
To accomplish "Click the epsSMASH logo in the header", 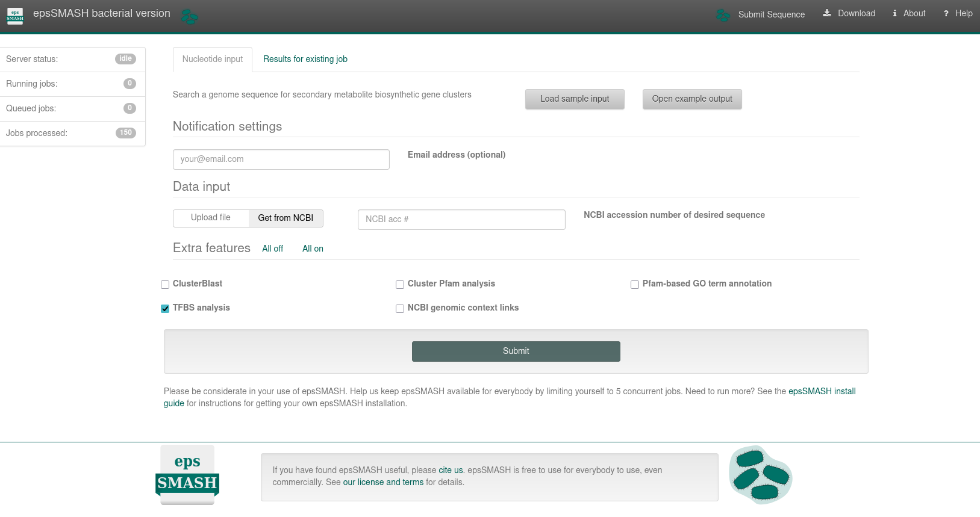I will [15, 16].
